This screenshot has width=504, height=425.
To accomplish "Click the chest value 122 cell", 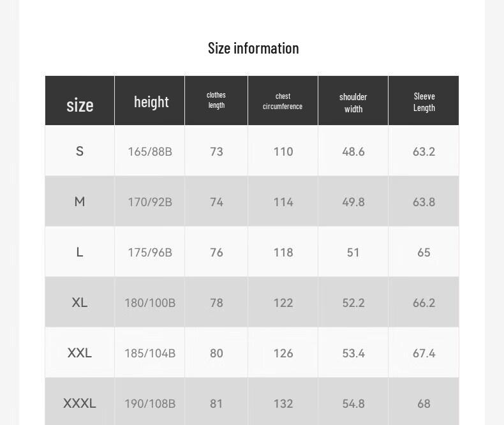I will [x=283, y=302].
